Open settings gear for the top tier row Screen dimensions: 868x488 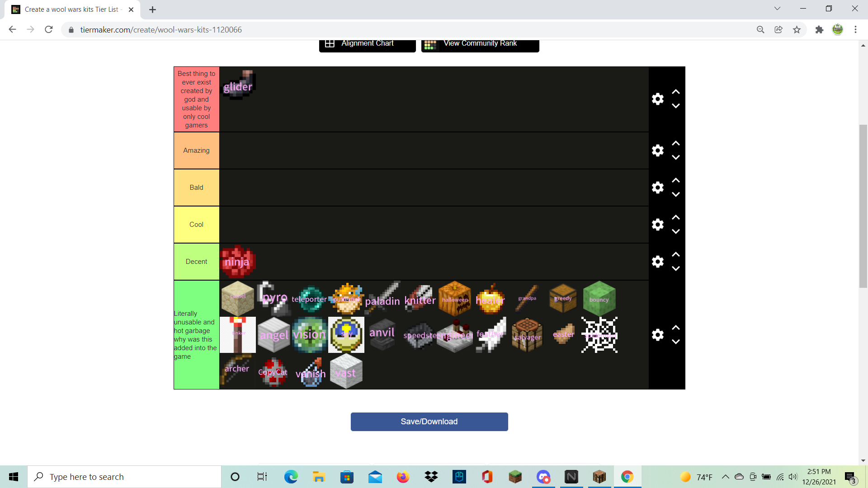[x=658, y=99]
